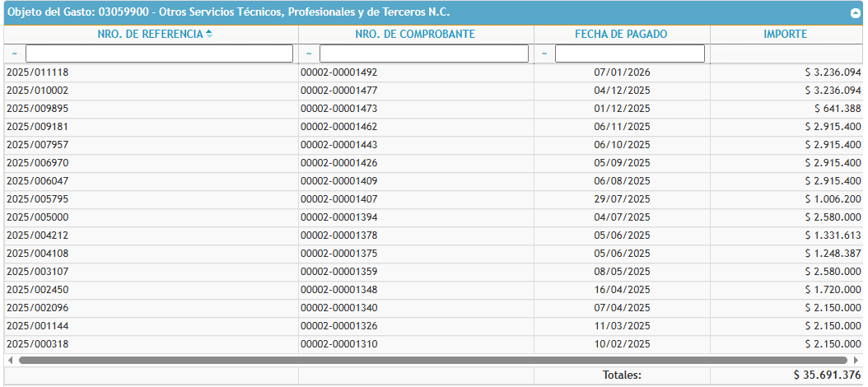Image resolution: width=868 pixels, height=387 pixels.
Task: Open filter operator for Nro. de Comprobante
Action: click(x=309, y=54)
